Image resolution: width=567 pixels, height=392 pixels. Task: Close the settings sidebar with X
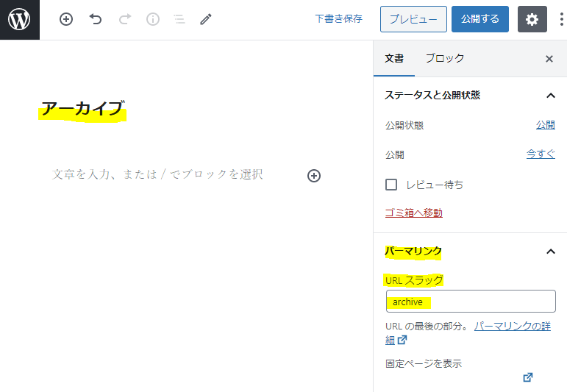[x=549, y=59]
